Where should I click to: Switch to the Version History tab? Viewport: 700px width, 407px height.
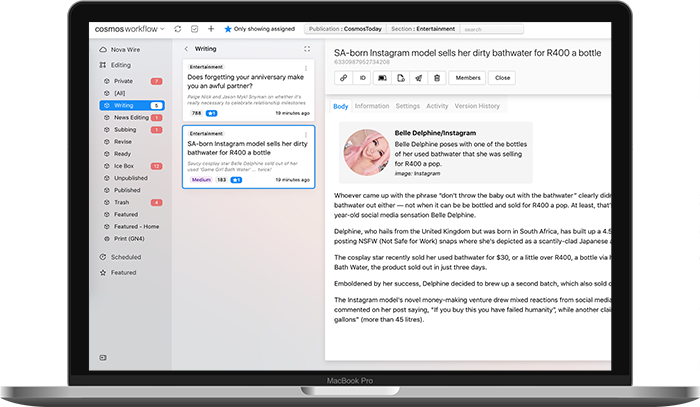pos(477,106)
